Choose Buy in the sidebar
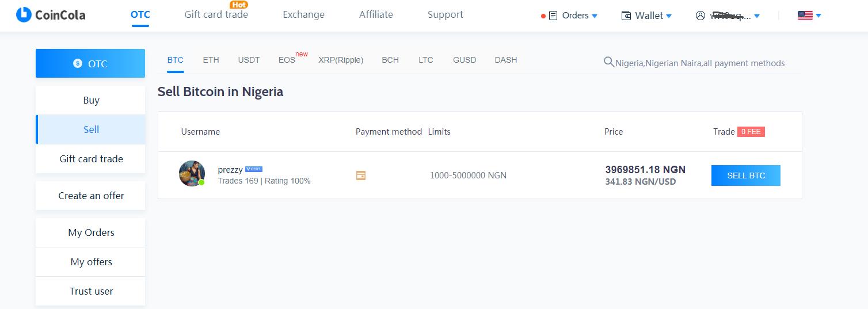The image size is (868, 309). [x=90, y=100]
